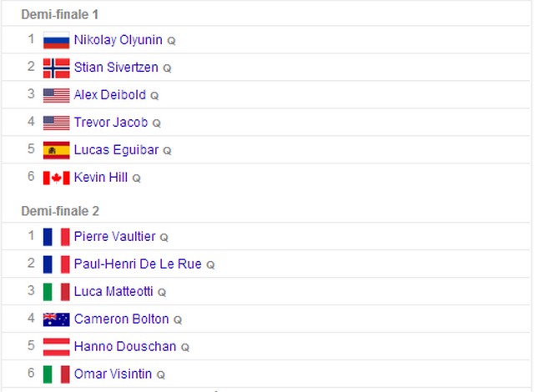Select the Cameron Bolton name link
Image resolution: width=534 pixels, height=392 pixels.
pyautogui.click(x=121, y=319)
